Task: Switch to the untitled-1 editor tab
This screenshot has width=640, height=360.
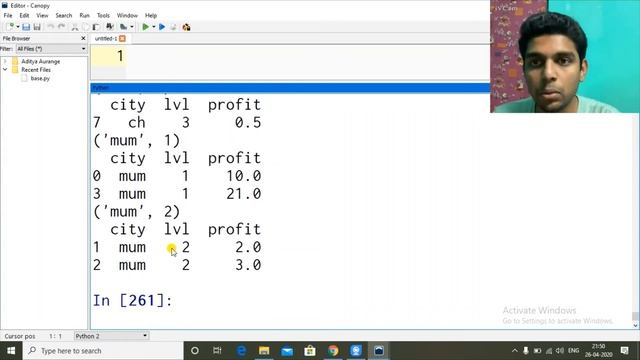Action: [x=106, y=38]
